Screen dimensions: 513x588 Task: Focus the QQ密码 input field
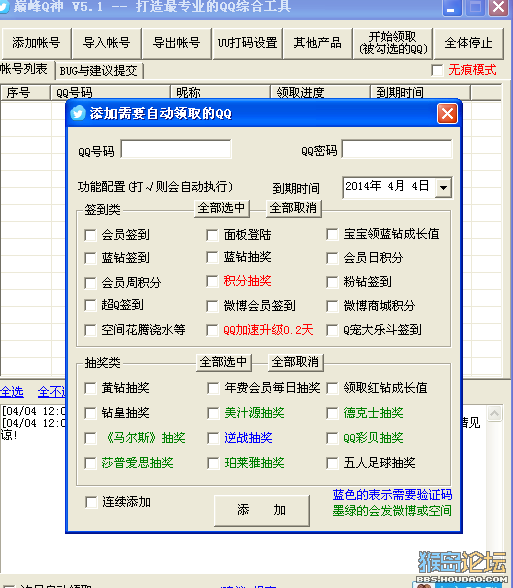[397, 149]
